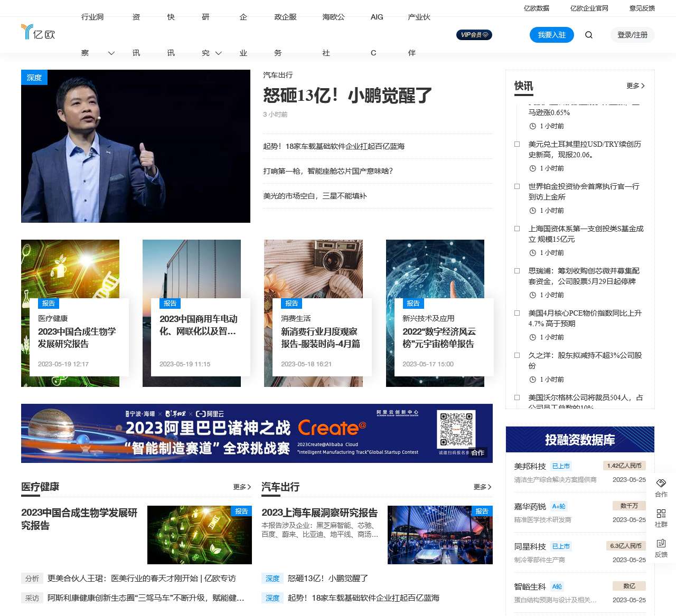
Task: Open 更美合伙人王瑛 analysis article
Action: pos(142,579)
